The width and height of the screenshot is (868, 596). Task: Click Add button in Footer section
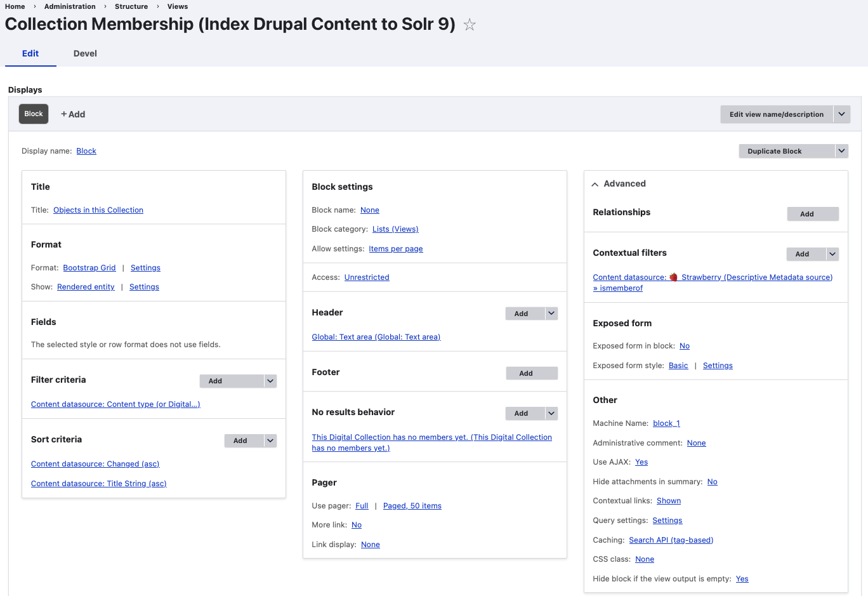pyautogui.click(x=532, y=373)
